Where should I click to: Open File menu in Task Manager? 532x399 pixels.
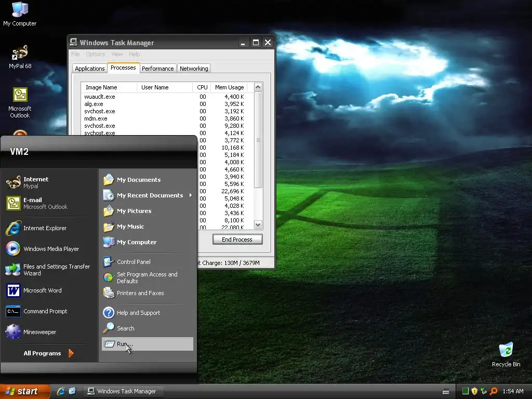click(x=75, y=54)
